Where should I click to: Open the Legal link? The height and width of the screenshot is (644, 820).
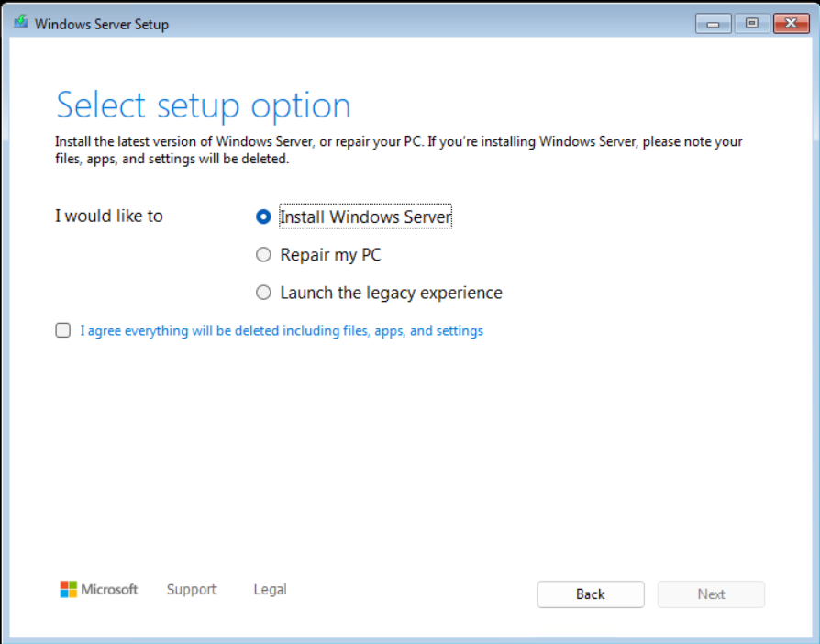[x=270, y=590]
